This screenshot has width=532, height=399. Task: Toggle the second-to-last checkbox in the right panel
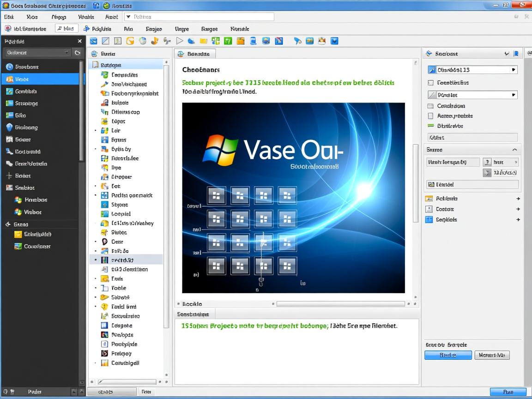click(x=430, y=116)
